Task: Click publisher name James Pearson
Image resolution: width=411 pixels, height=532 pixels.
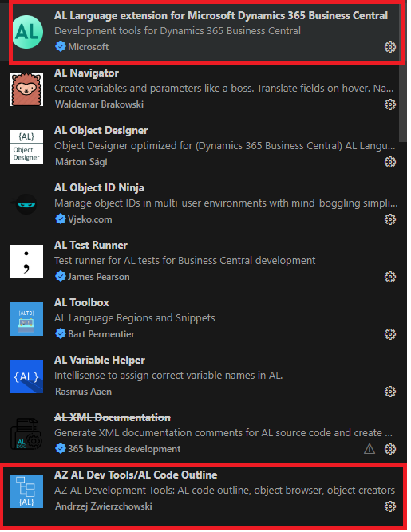Action: 99,277
